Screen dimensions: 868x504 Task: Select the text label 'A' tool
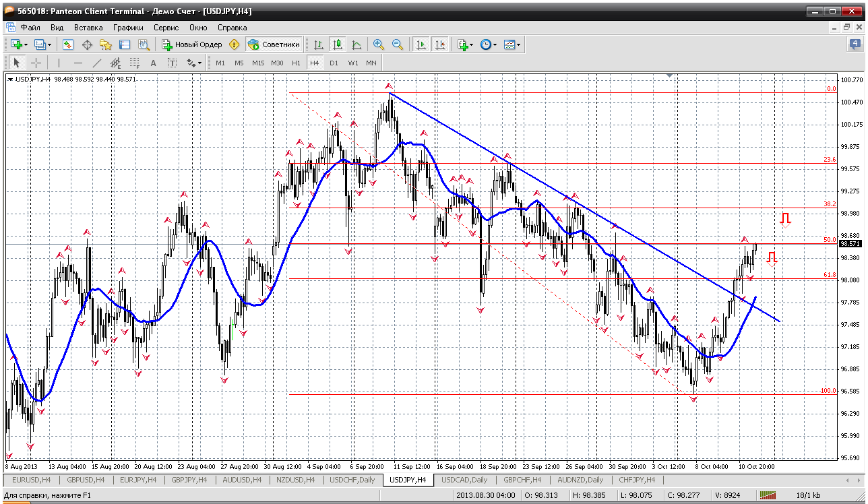click(x=153, y=63)
